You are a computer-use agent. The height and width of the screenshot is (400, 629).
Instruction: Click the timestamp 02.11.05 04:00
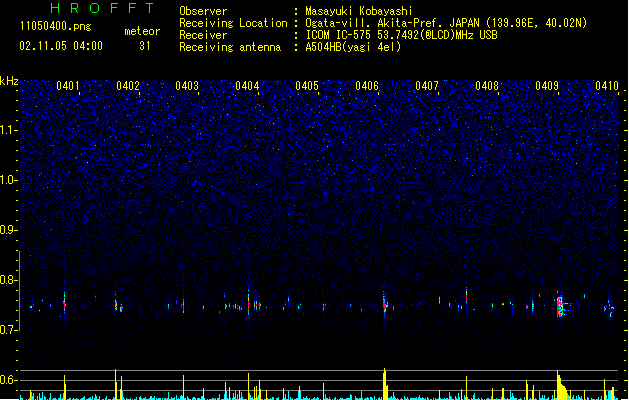pos(61,46)
